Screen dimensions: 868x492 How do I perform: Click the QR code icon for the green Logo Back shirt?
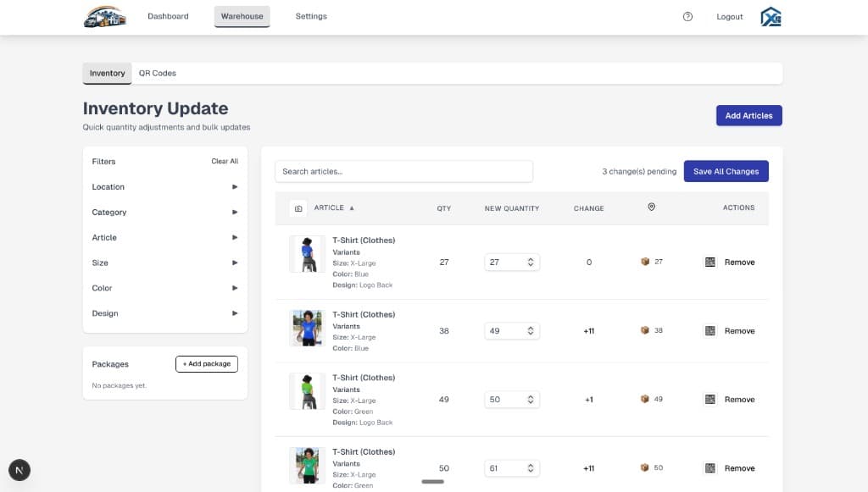tap(709, 399)
